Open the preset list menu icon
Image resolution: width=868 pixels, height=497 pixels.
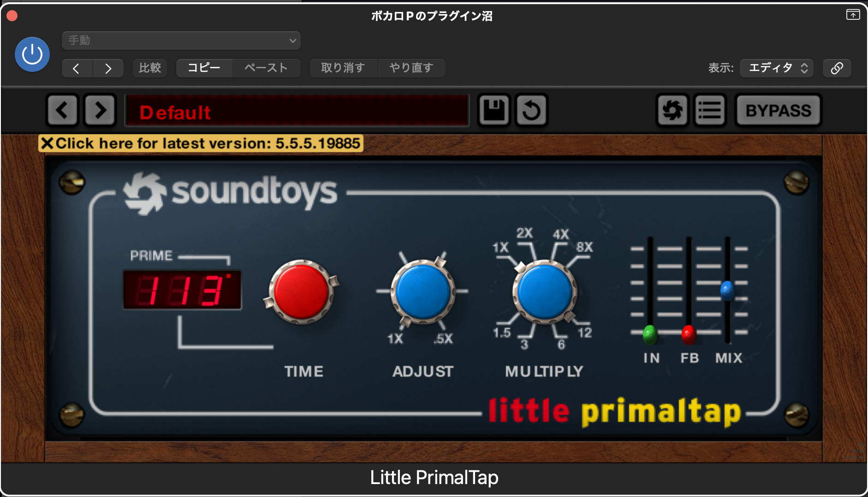tap(710, 110)
